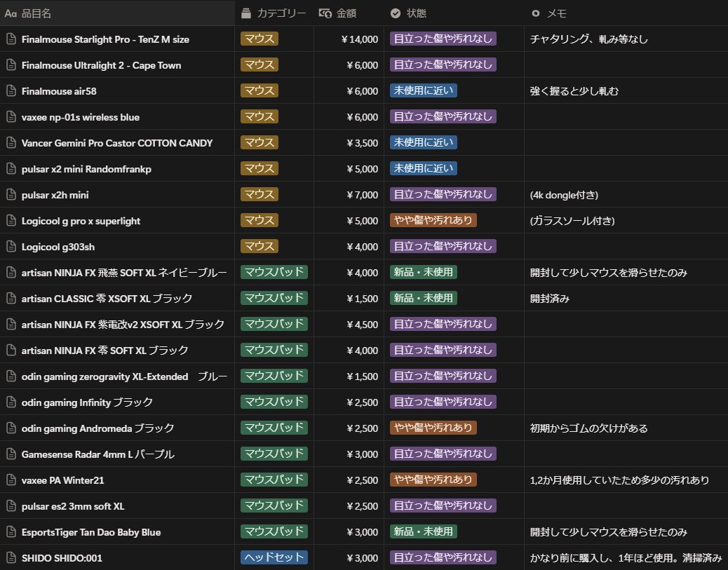Click page icon beside vaxee np-01s wireless blue
This screenshot has height=570, width=728.
(x=11, y=117)
